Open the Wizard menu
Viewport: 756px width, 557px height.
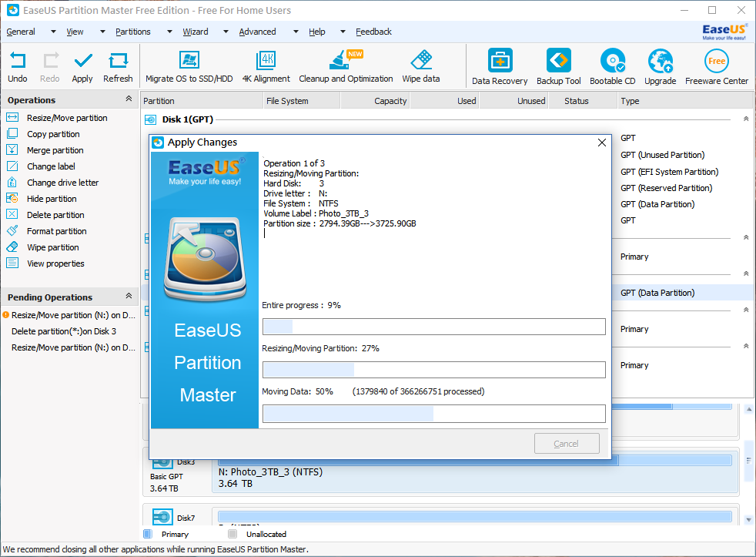coord(196,32)
